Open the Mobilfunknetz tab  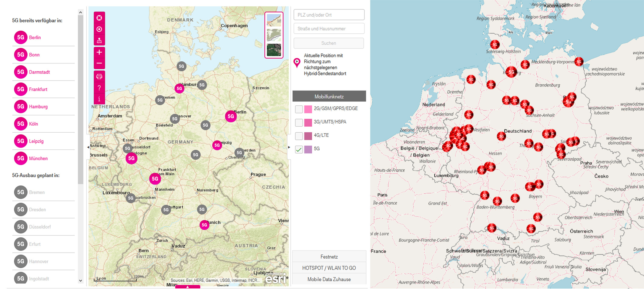[x=329, y=97]
